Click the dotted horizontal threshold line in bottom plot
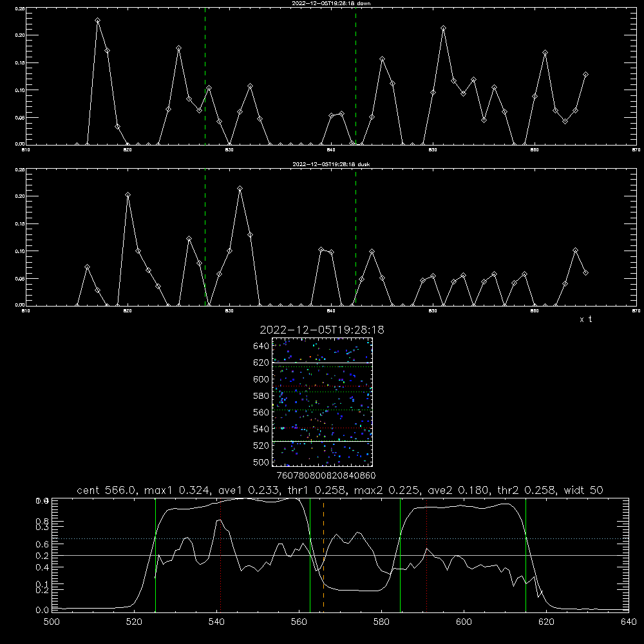The height and width of the screenshot is (644, 644). (x=340, y=538)
